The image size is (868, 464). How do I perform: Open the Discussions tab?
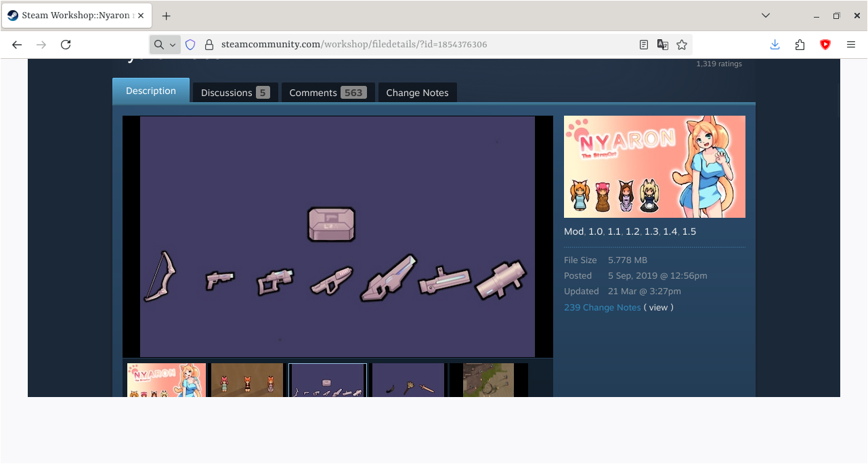tap(235, 93)
